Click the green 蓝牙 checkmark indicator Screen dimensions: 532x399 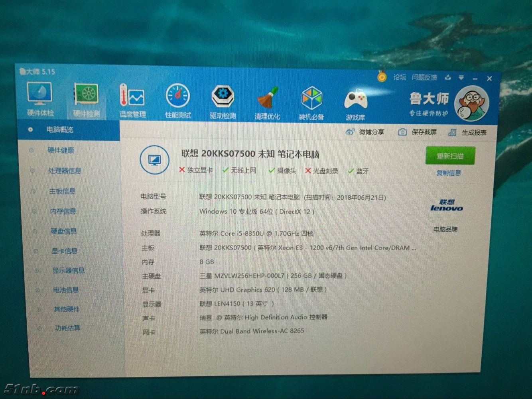pyautogui.click(x=351, y=171)
